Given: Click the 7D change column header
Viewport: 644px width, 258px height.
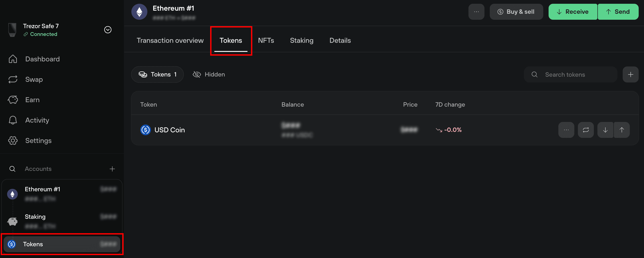Looking at the screenshot, I should [x=450, y=104].
